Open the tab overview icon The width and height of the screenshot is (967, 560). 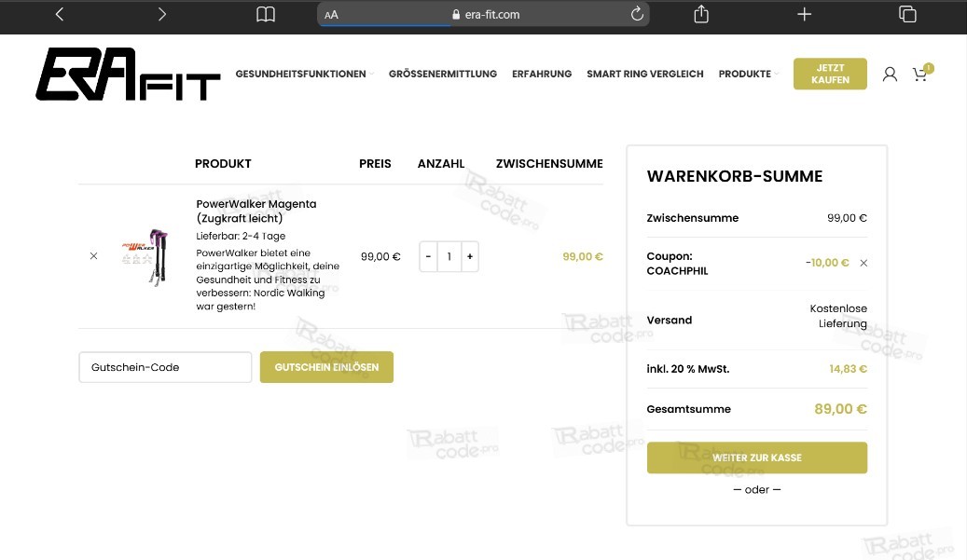click(x=905, y=14)
